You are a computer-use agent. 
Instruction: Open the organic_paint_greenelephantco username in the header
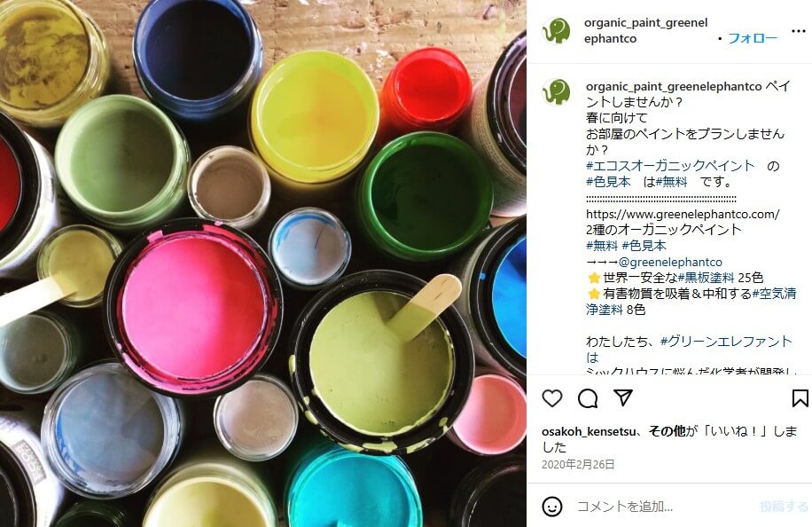click(x=645, y=30)
